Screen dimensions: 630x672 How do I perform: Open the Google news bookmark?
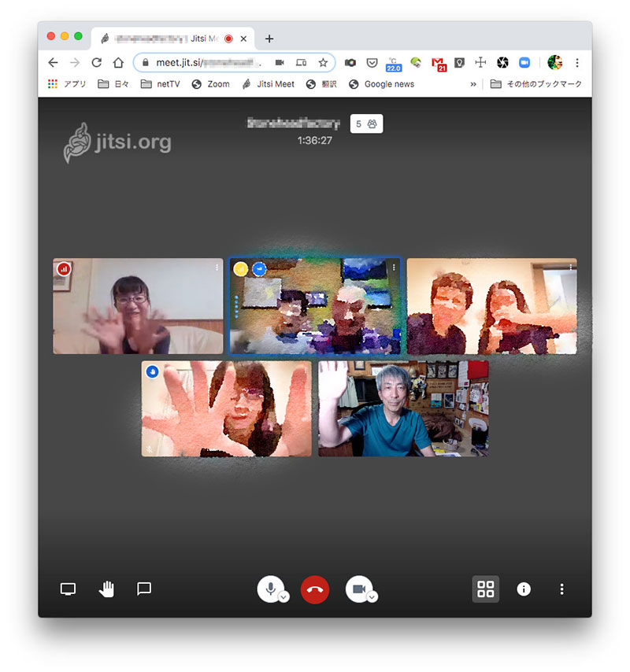(381, 84)
